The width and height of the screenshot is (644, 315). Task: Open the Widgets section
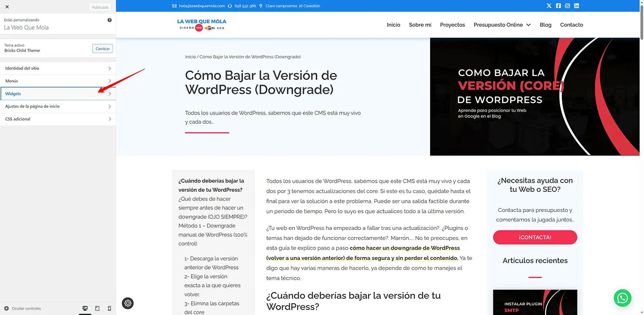click(x=58, y=94)
